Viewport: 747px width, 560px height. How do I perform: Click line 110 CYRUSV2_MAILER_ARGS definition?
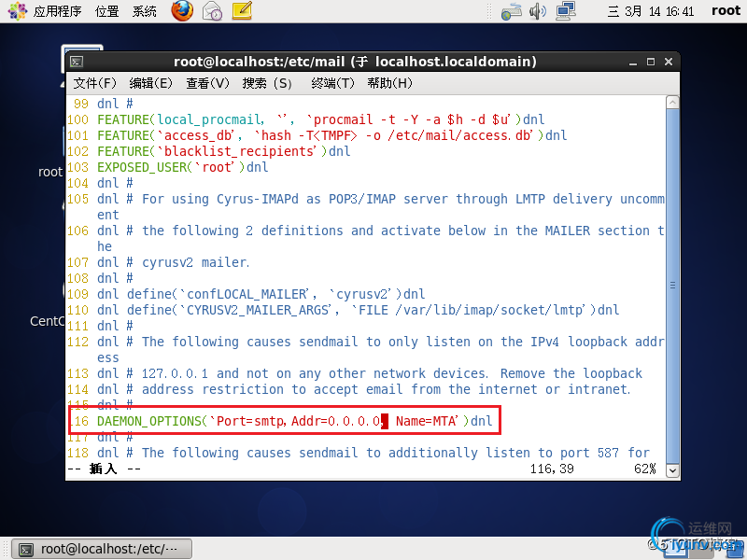pos(359,310)
